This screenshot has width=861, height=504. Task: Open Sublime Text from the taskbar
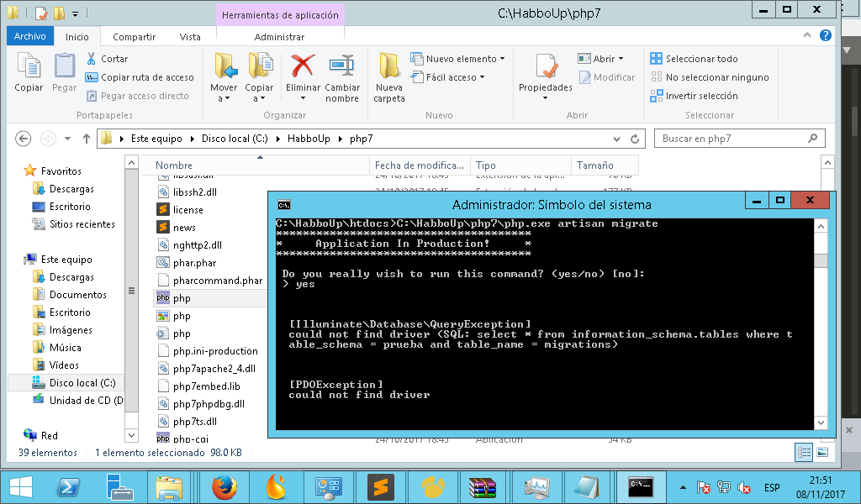click(x=380, y=487)
